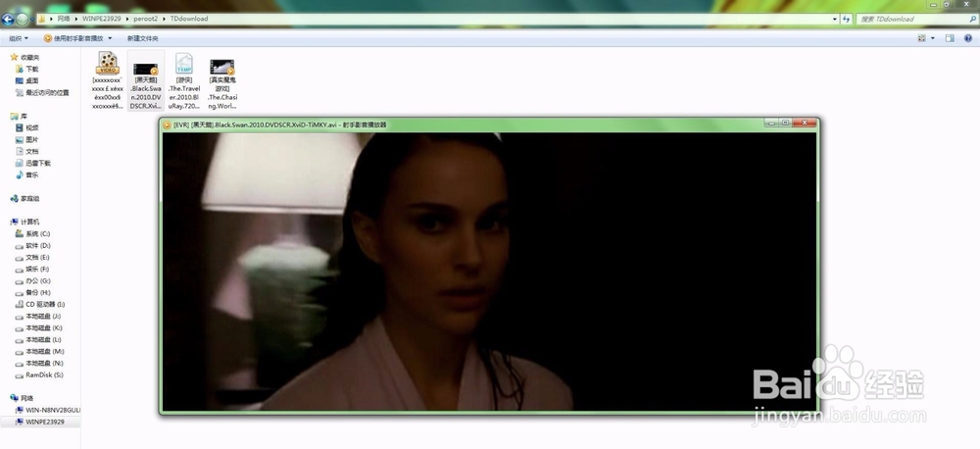Open 下载 under favorites

click(x=26, y=69)
